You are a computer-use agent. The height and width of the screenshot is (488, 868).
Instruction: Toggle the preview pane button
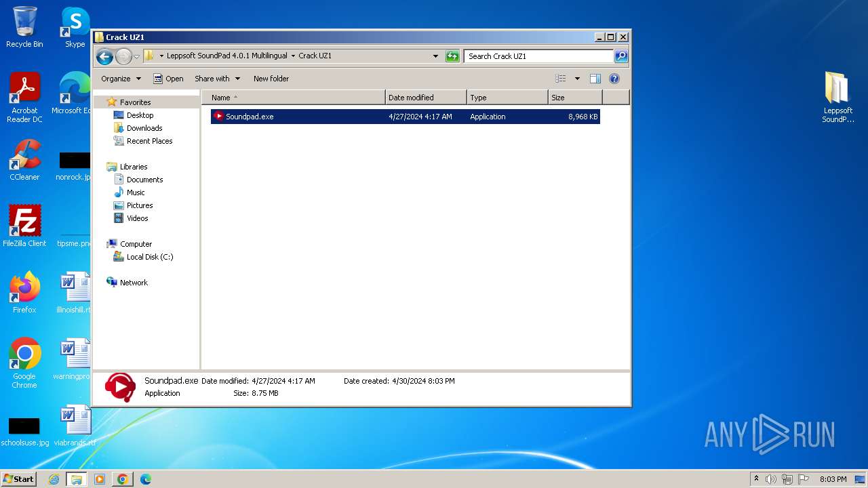point(595,79)
